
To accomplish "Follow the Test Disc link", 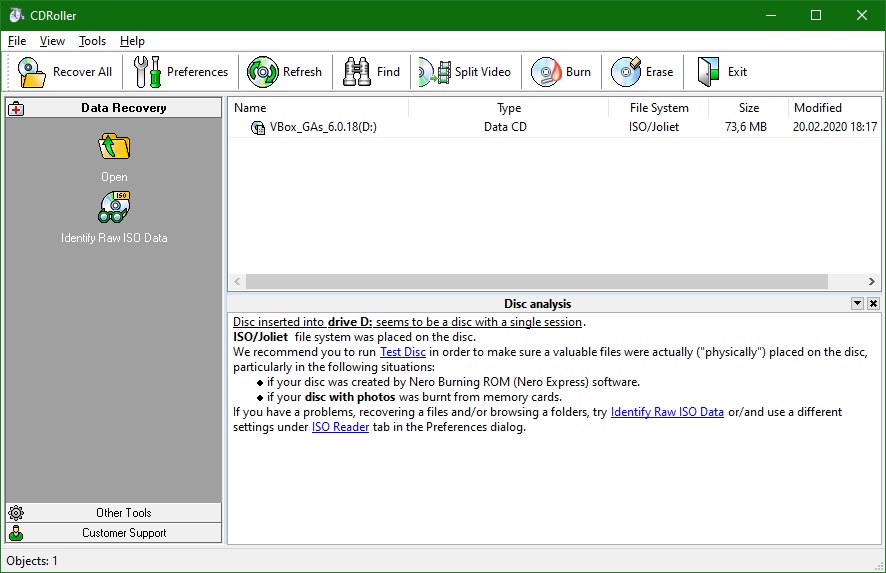I will pos(403,352).
